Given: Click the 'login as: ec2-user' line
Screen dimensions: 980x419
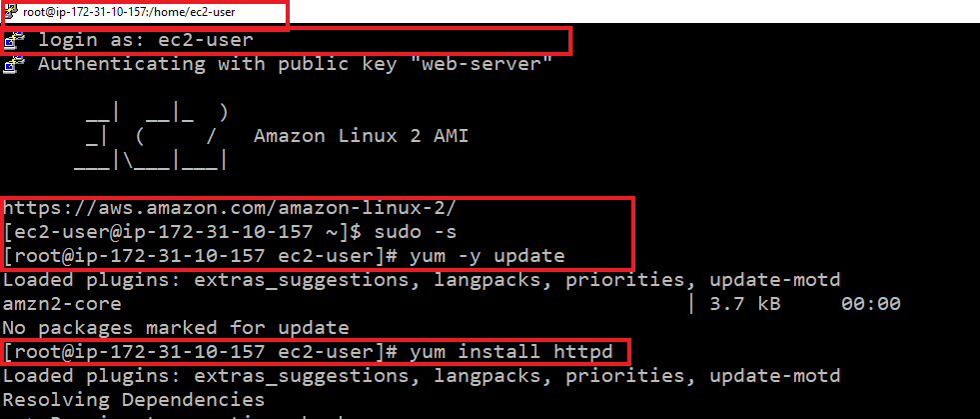Looking at the screenshot, I should [x=146, y=41].
